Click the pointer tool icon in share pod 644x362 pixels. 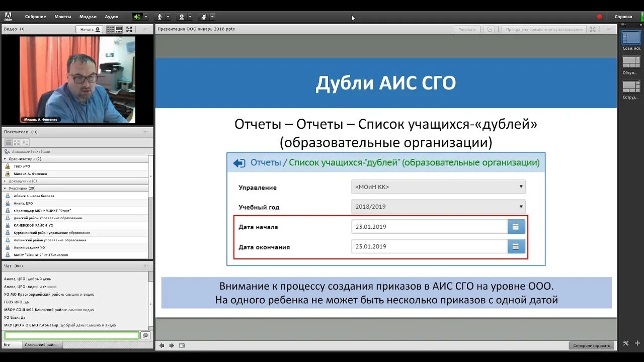[x=489, y=29]
